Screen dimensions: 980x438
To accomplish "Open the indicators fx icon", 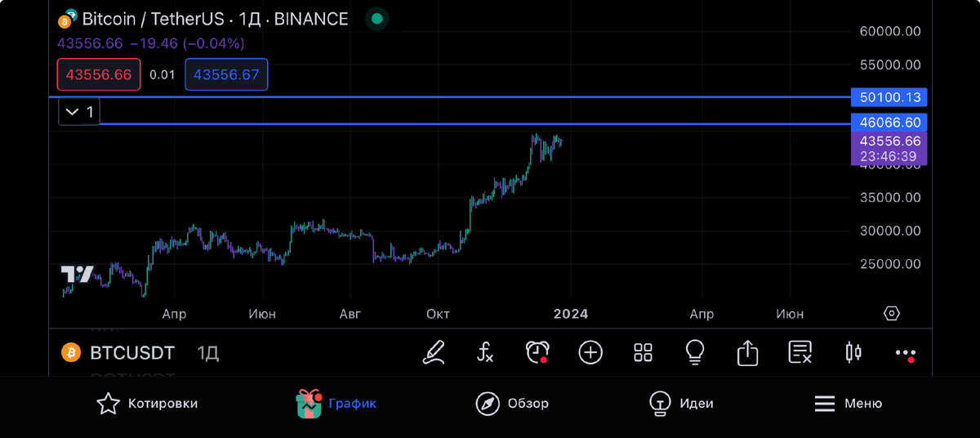I will click(485, 352).
